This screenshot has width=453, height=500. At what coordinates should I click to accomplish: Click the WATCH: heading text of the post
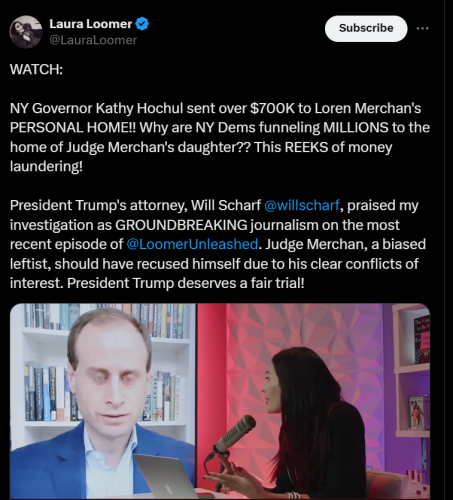click(36, 69)
